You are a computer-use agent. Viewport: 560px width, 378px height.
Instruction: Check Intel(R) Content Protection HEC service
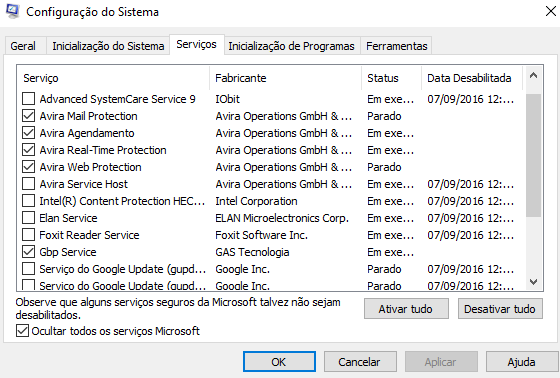coord(29,201)
